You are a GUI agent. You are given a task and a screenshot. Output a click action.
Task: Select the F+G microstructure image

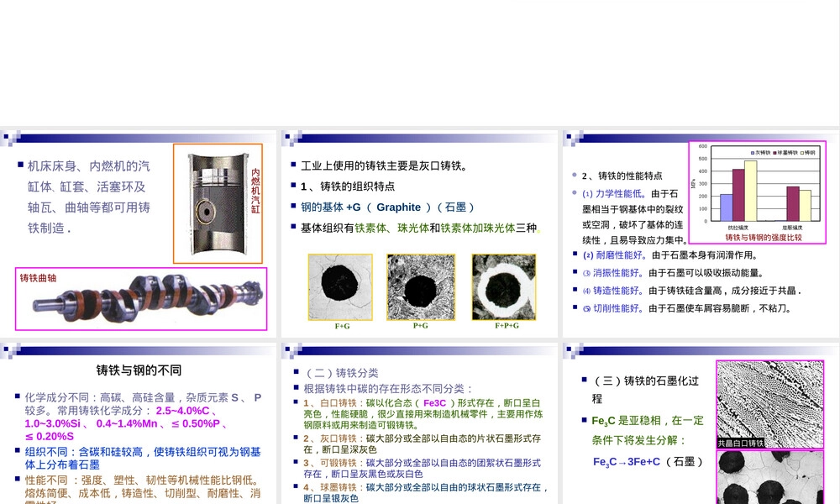pos(340,287)
